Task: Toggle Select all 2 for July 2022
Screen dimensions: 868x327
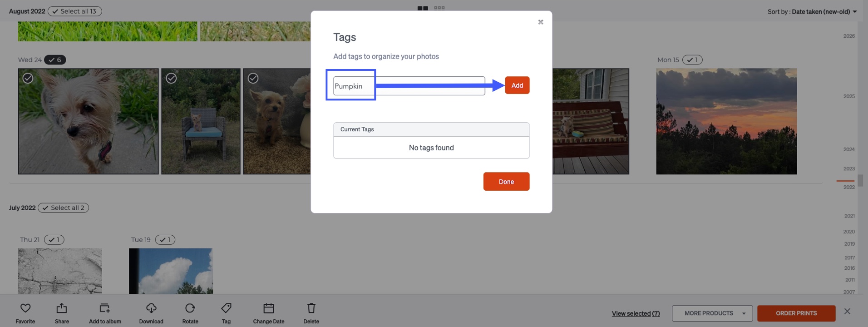Action: pyautogui.click(x=63, y=208)
